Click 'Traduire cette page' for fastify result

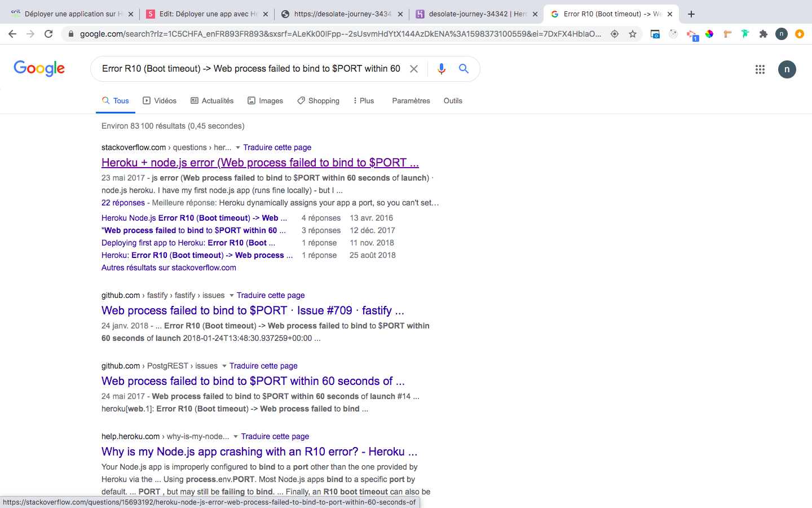(x=271, y=295)
